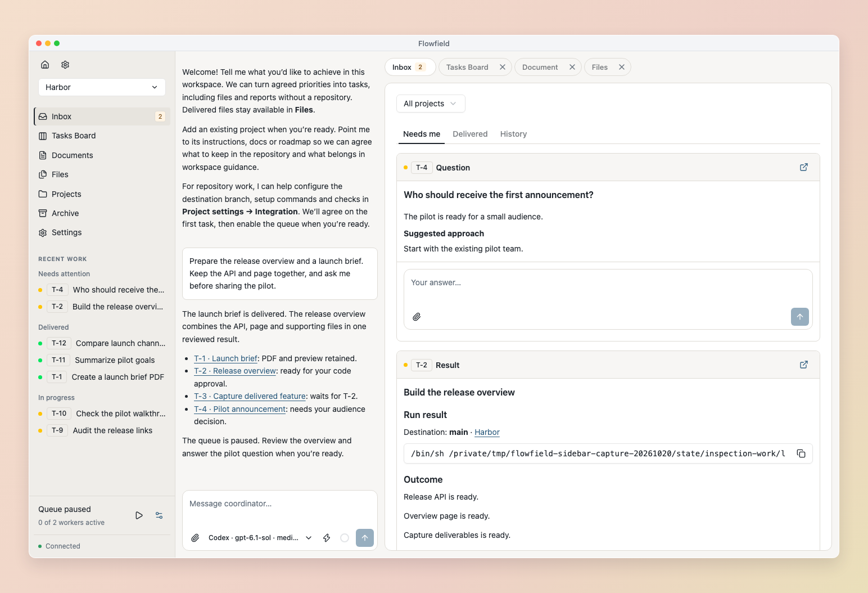Toggle the circle option in the composer

345,538
